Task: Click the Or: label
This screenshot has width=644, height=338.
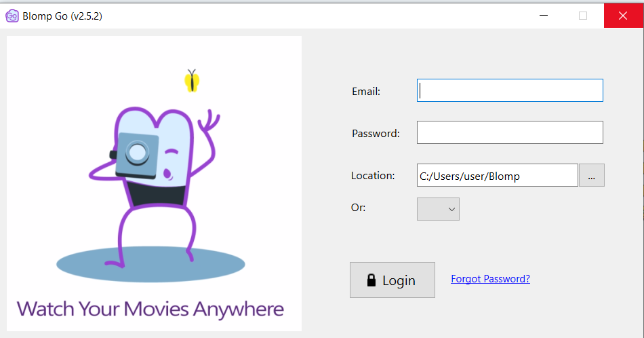Action: (358, 207)
